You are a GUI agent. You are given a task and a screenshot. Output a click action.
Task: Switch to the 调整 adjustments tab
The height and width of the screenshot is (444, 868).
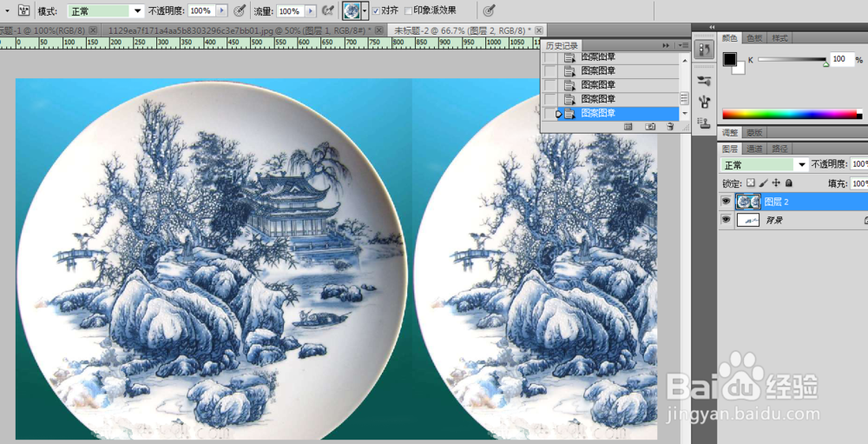pyautogui.click(x=730, y=132)
